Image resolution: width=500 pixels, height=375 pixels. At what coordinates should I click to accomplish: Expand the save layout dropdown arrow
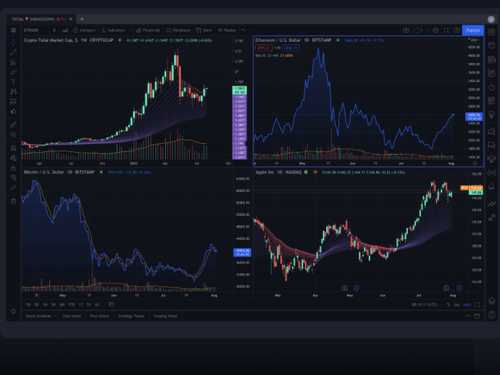click(427, 30)
